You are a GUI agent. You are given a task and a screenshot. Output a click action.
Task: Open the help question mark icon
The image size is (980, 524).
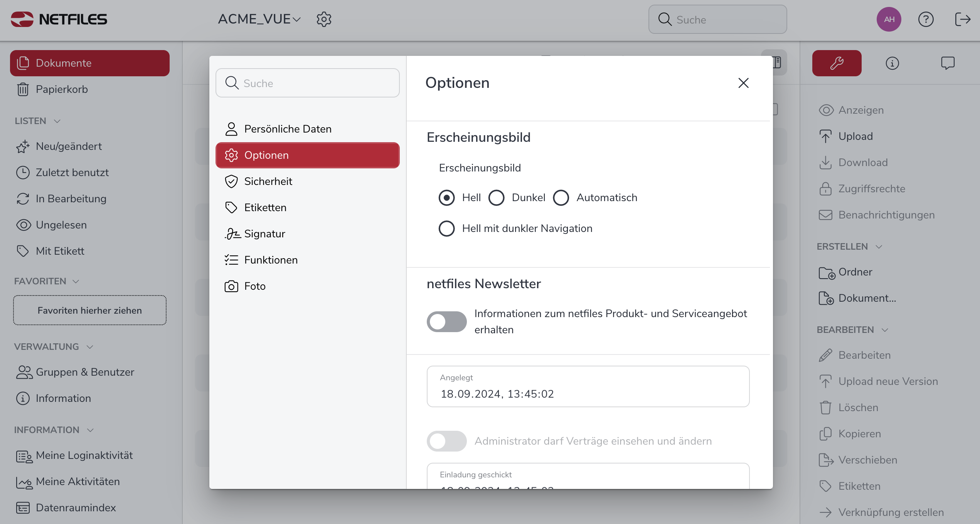926,19
